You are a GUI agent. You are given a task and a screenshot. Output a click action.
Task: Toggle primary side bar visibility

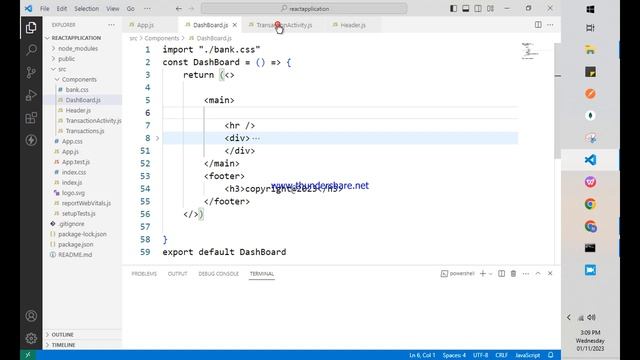point(453,9)
